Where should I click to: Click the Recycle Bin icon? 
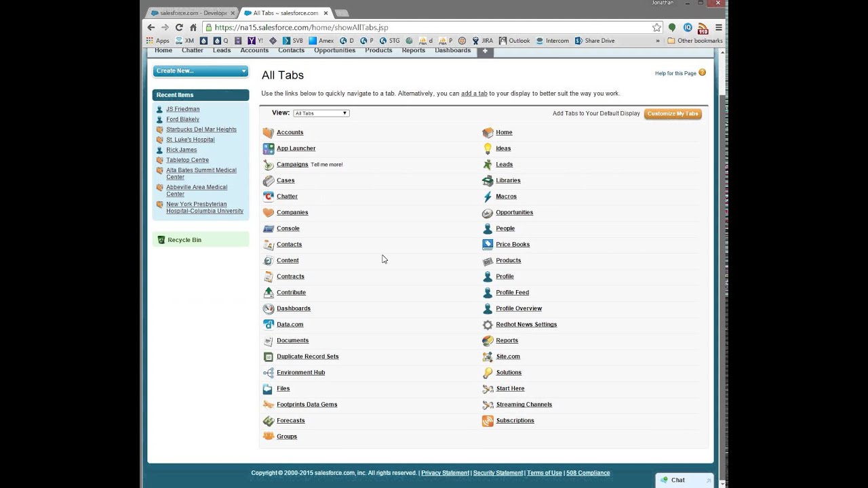click(161, 240)
